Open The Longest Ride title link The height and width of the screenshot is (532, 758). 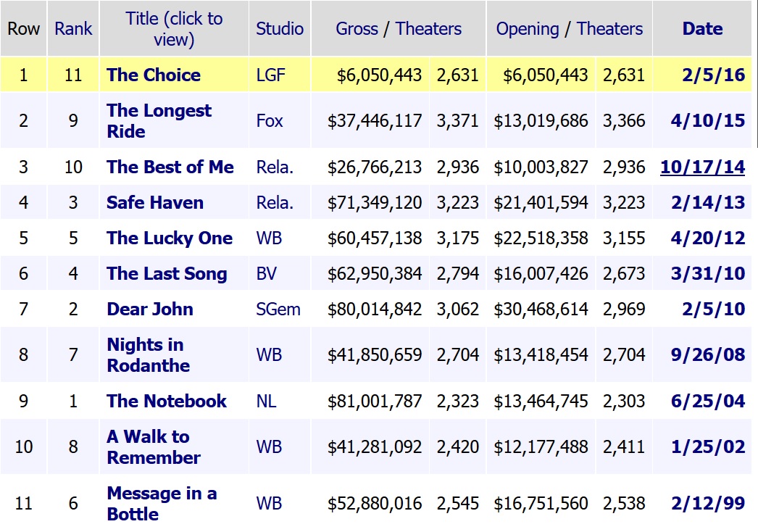tap(159, 120)
